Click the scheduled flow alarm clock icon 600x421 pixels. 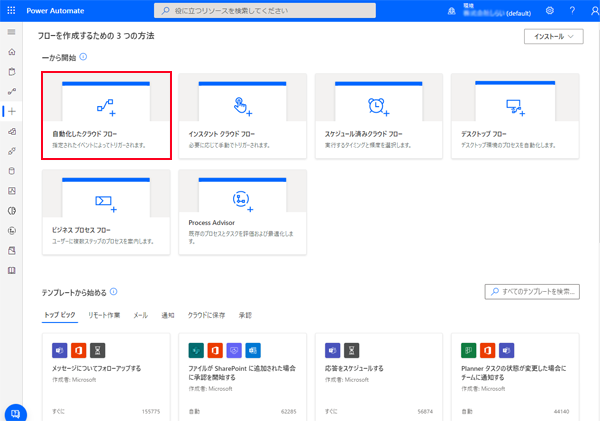coord(378,107)
